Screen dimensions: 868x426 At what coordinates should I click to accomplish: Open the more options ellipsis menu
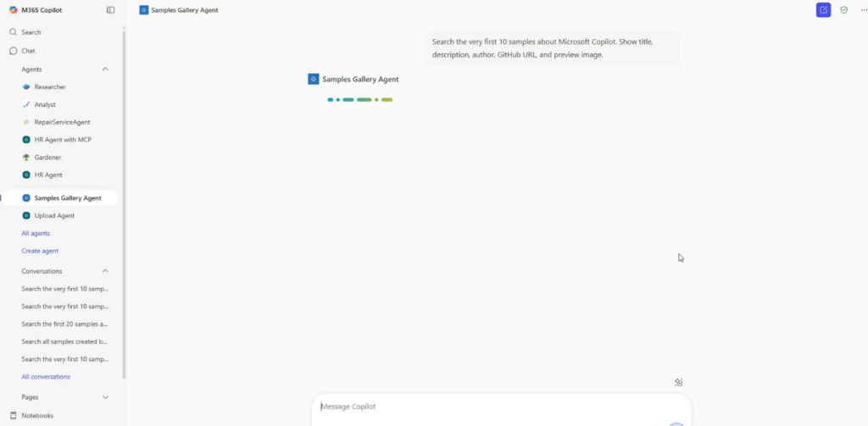(x=864, y=10)
